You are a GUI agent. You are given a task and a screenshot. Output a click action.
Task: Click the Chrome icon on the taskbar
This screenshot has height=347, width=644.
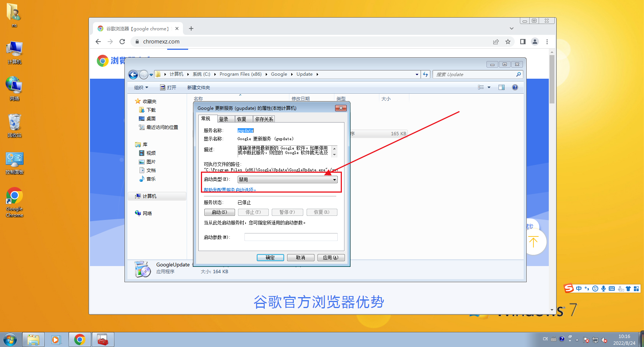tap(79, 339)
